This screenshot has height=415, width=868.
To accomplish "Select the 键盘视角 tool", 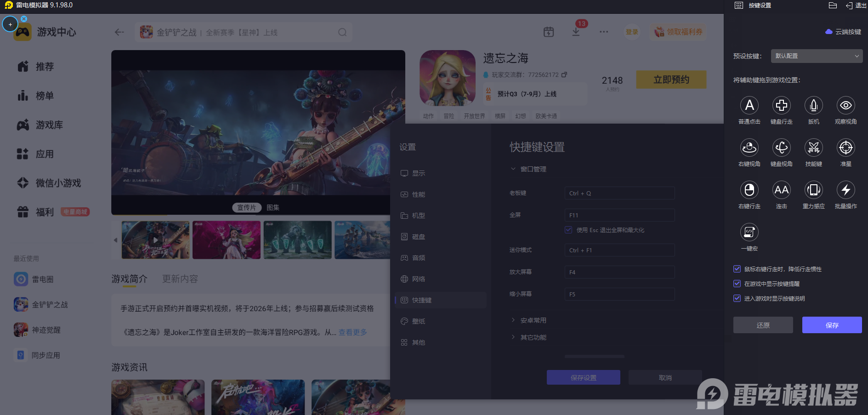I will coord(782,148).
